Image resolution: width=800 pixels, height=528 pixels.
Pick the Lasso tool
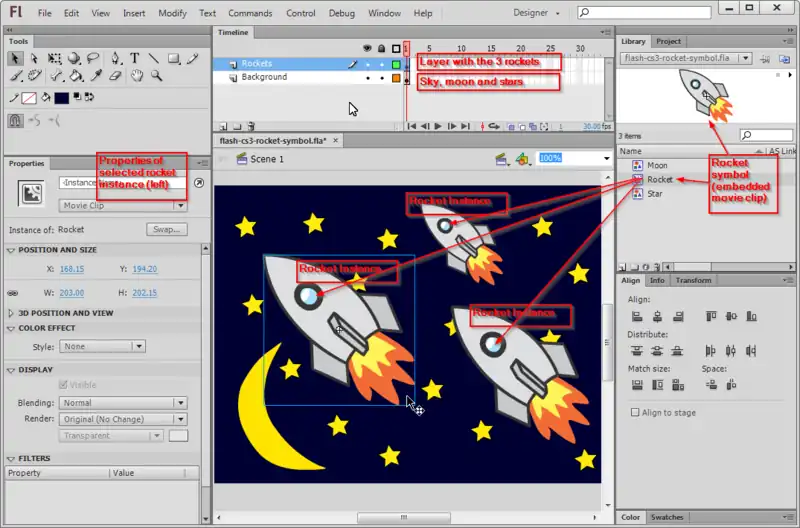(x=93, y=58)
